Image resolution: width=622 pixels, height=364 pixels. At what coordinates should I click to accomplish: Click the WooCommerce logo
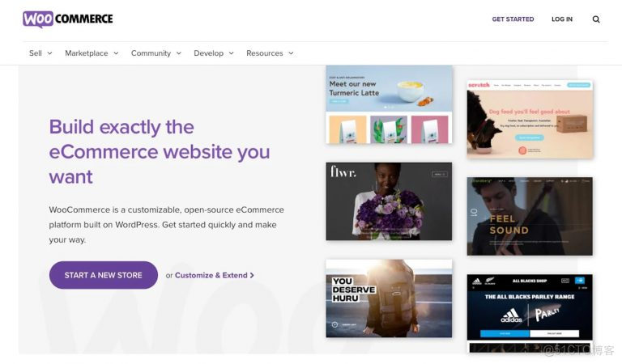68,19
